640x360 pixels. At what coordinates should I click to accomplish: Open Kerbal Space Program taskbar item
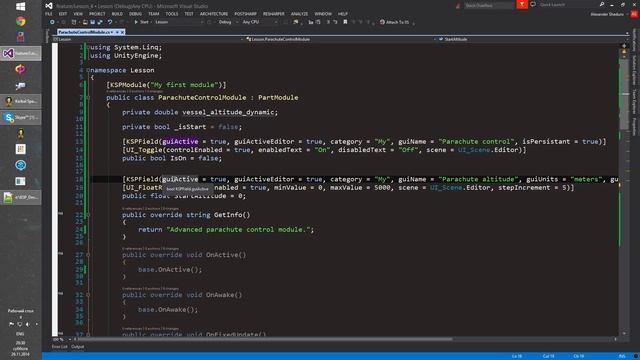coord(20,101)
